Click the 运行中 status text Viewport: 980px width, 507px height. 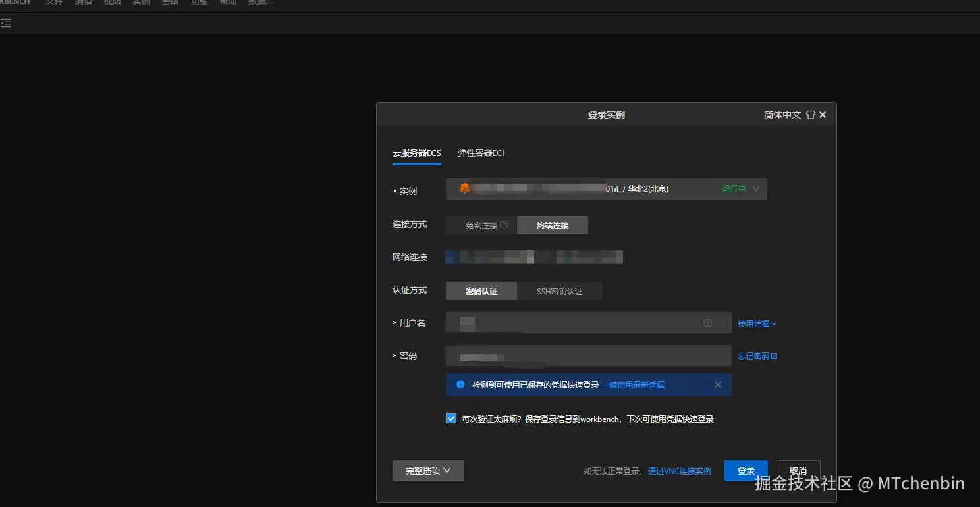734,189
